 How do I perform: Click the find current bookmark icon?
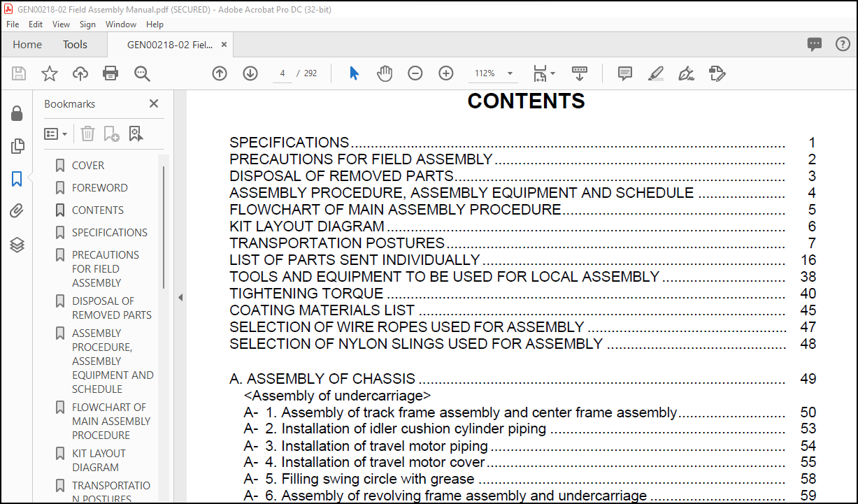pos(136,134)
